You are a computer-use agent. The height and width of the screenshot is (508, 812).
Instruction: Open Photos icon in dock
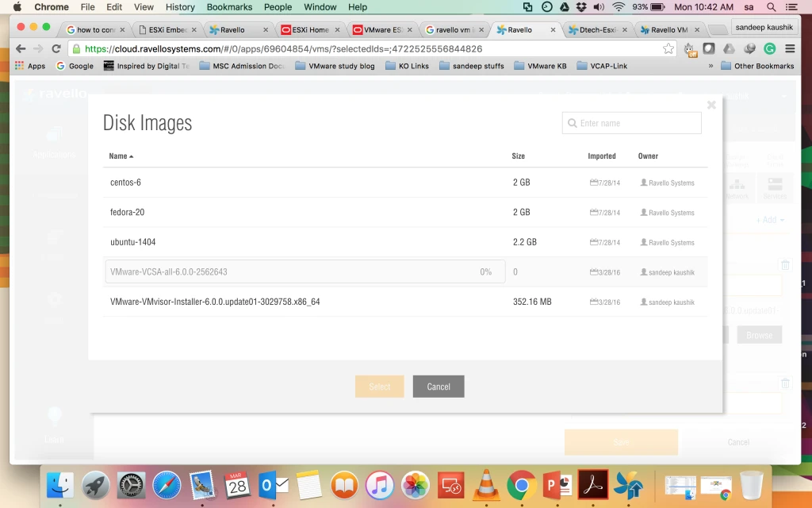[x=416, y=486]
